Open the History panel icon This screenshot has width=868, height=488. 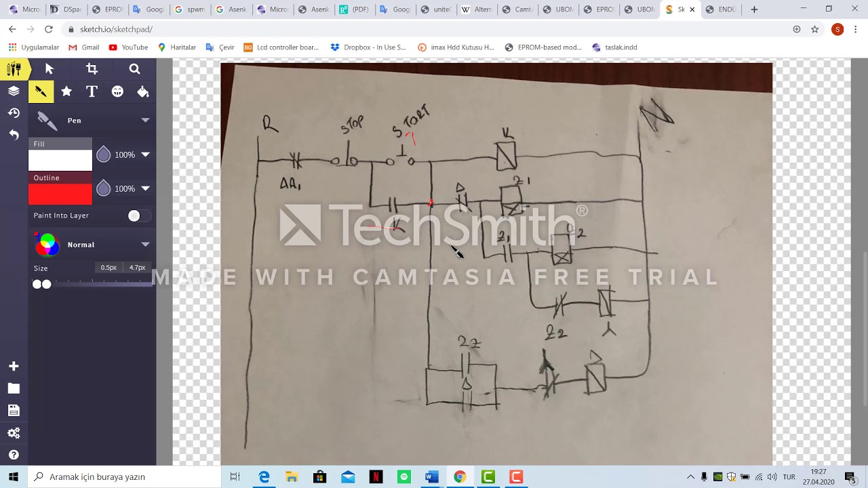click(x=14, y=113)
